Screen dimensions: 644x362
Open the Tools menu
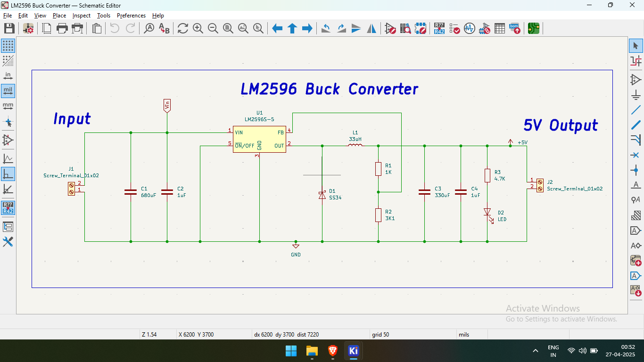click(104, 16)
